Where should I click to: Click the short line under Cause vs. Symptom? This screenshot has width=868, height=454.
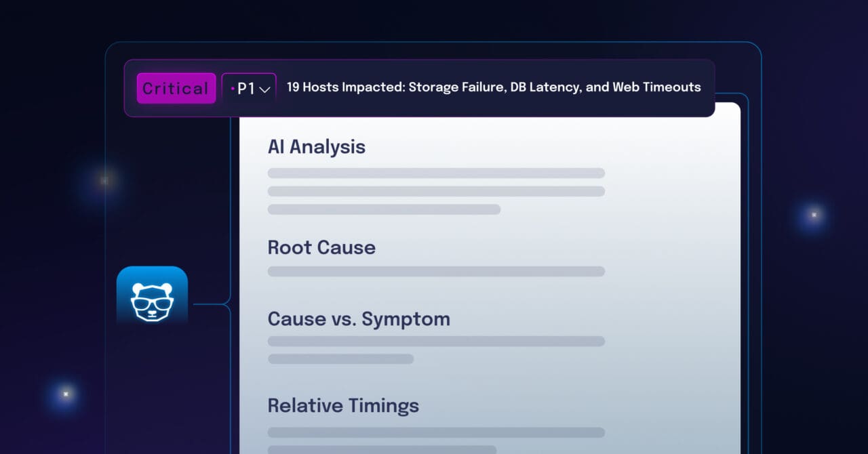click(340, 359)
